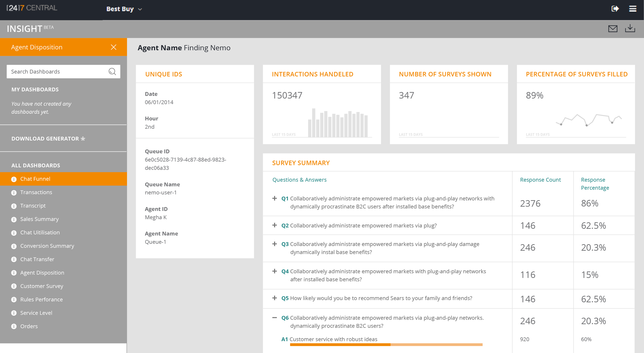Select Agent Disposition in All Dashboards list

click(42, 272)
